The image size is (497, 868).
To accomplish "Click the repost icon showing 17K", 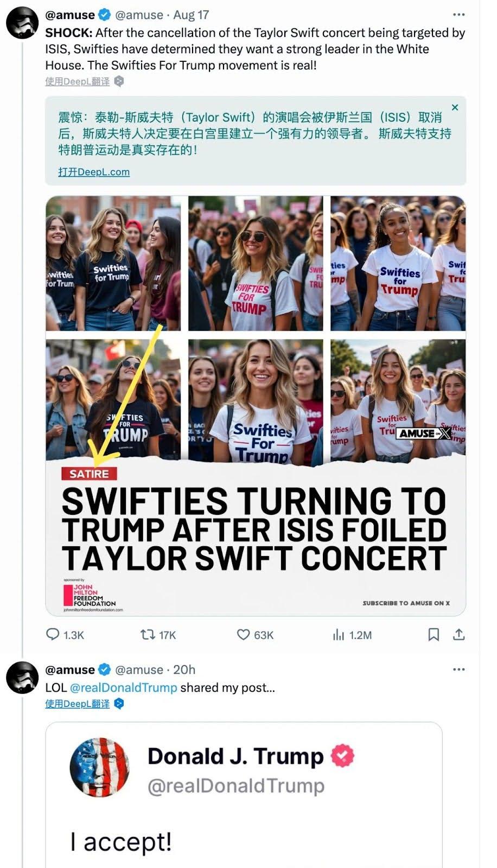I will pyautogui.click(x=147, y=634).
